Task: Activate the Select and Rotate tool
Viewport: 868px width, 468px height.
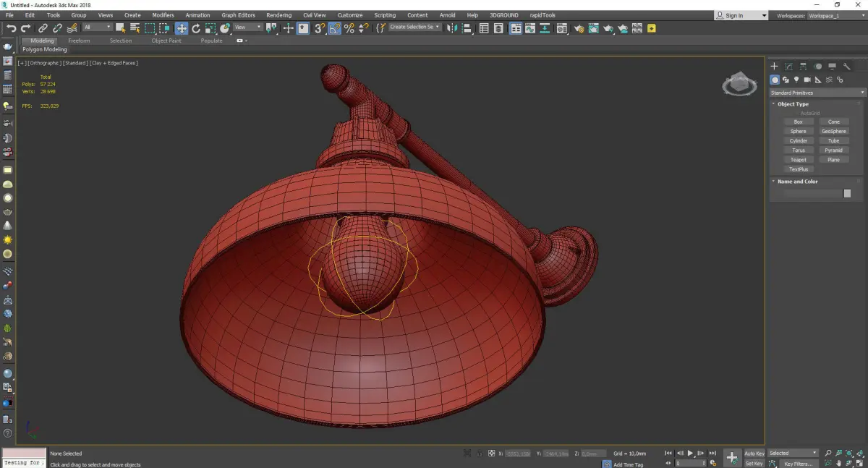Action: pos(196,28)
